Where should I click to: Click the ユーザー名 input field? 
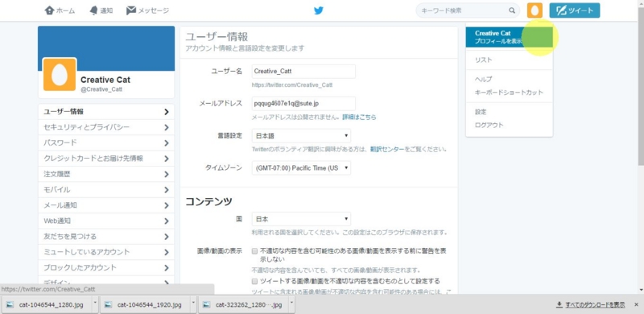(x=303, y=71)
